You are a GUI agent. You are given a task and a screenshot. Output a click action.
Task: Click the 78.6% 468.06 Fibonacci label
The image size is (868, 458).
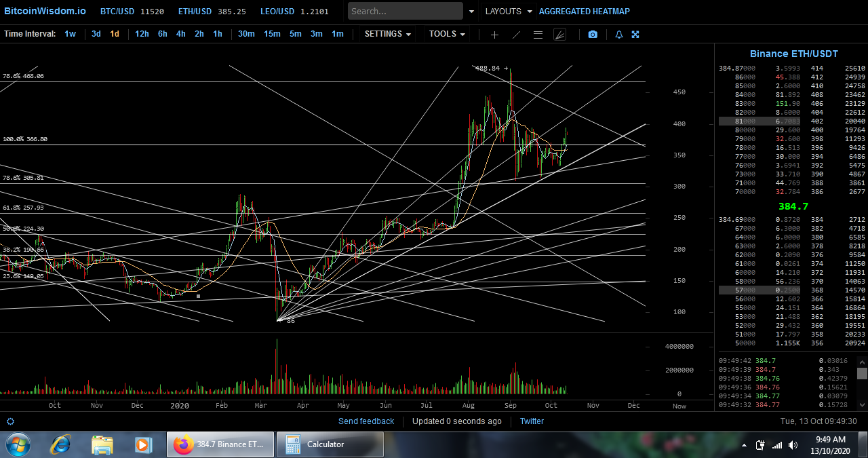pos(23,77)
